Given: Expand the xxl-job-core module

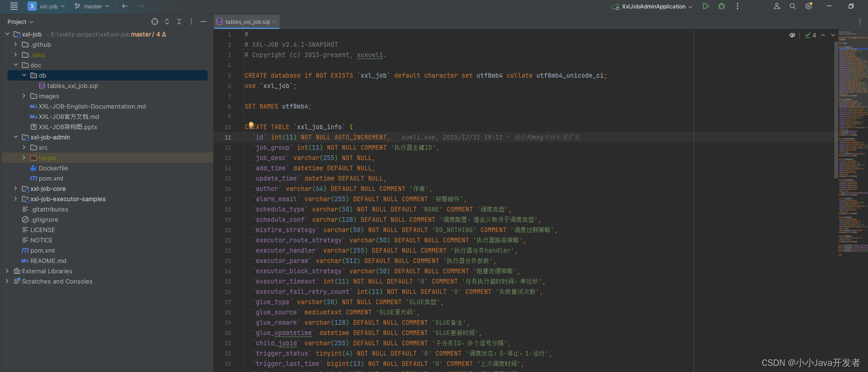Looking at the screenshot, I should pyautogui.click(x=16, y=189).
